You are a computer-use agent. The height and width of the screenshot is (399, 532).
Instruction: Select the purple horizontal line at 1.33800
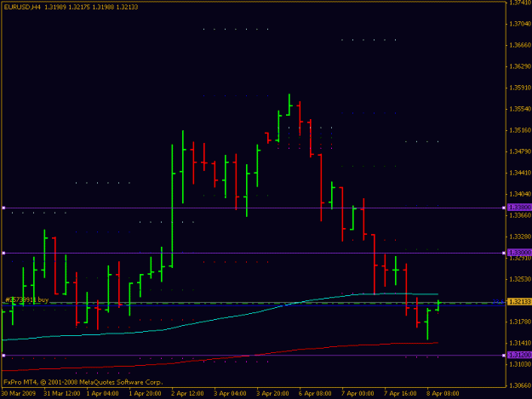(254, 208)
